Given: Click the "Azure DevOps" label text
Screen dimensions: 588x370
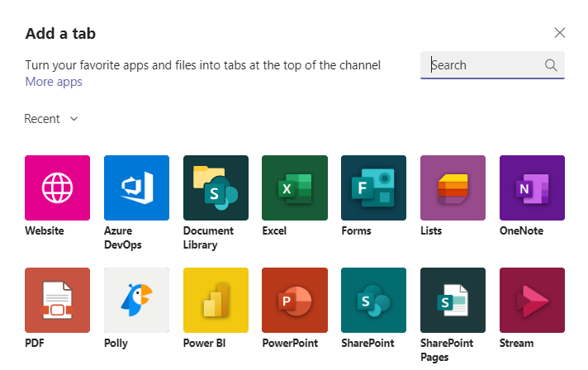Looking at the screenshot, I should coord(122,238).
